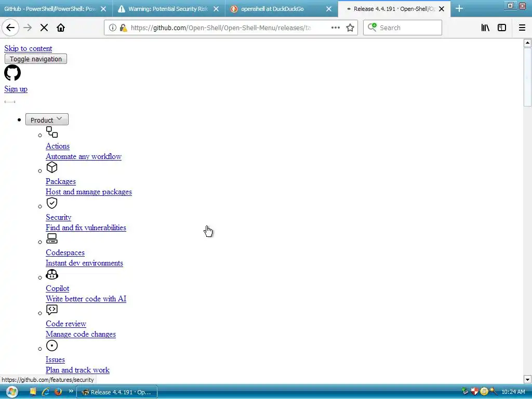
Task: Open Write better code with AI link
Action: [x=86, y=299]
